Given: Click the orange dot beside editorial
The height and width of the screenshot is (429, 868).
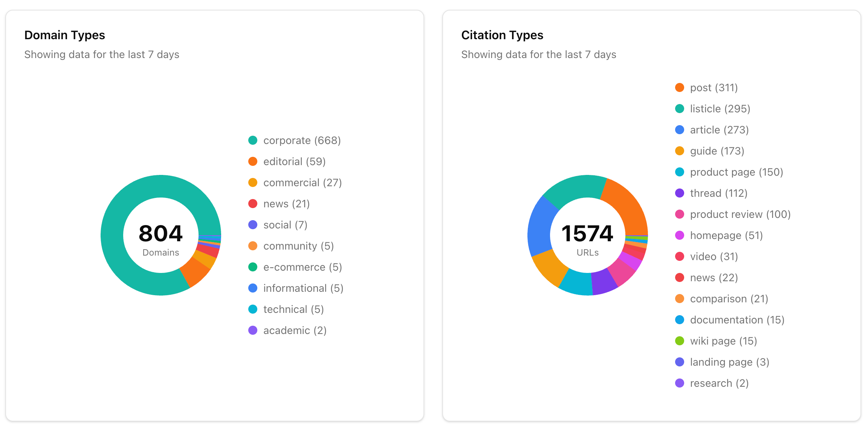Looking at the screenshot, I should coord(253,161).
